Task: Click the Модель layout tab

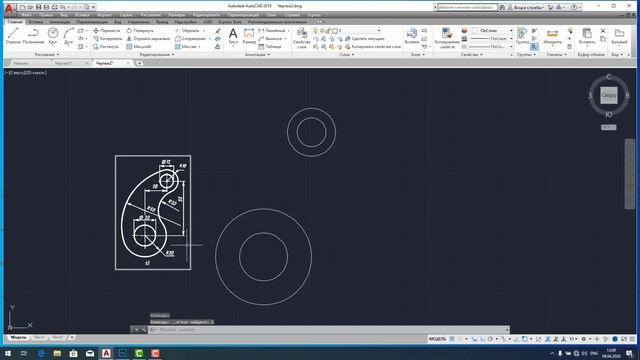Action: [x=18, y=338]
